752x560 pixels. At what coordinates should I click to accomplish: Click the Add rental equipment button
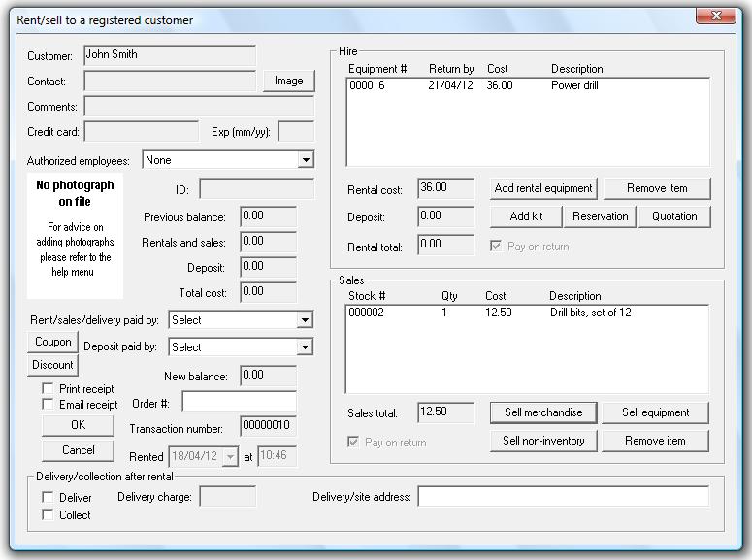pyautogui.click(x=543, y=188)
